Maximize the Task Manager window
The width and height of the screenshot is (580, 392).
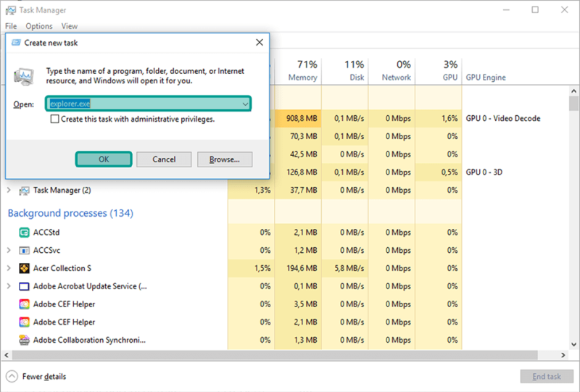coord(535,10)
